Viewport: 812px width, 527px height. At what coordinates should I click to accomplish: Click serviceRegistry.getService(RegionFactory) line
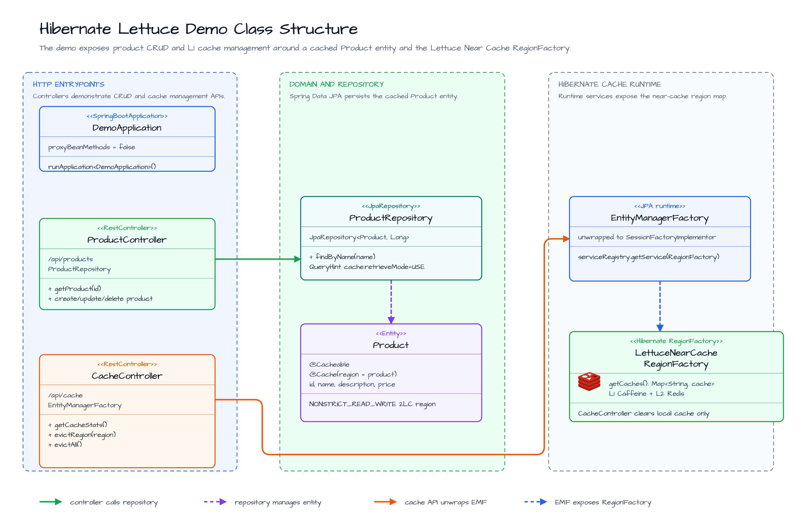(649, 257)
